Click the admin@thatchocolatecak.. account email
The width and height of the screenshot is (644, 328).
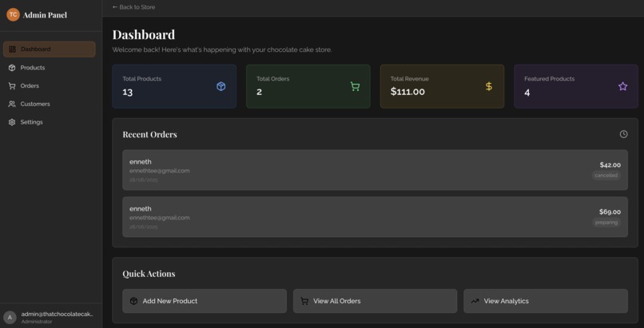pyautogui.click(x=58, y=314)
